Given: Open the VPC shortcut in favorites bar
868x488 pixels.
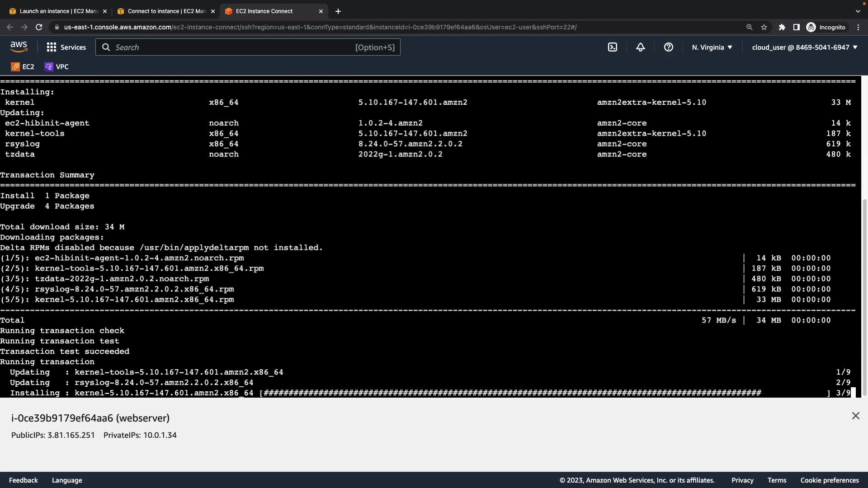Looking at the screenshot, I should [x=57, y=67].
